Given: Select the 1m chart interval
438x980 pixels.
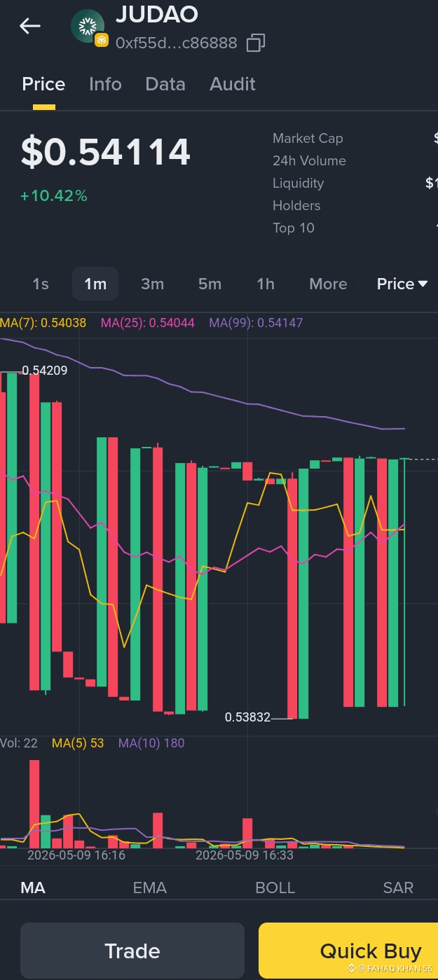Looking at the screenshot, I should [x=95, y=284].
